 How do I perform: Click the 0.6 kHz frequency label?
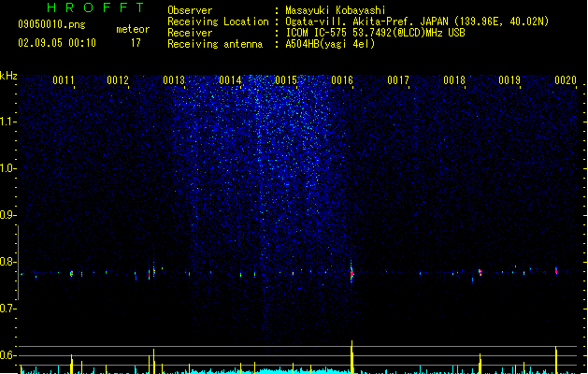coord(7,355)
